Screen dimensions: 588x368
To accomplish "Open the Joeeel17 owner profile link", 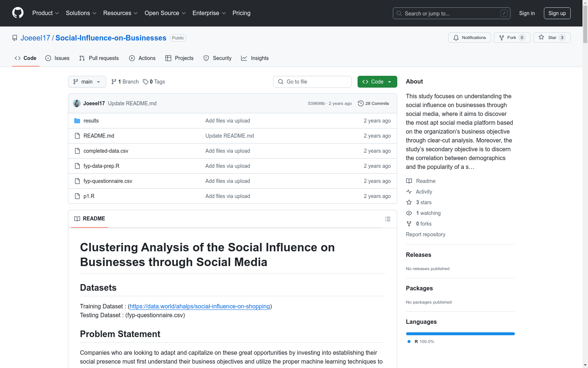I will pyautogui.click(x=35, y=38).
